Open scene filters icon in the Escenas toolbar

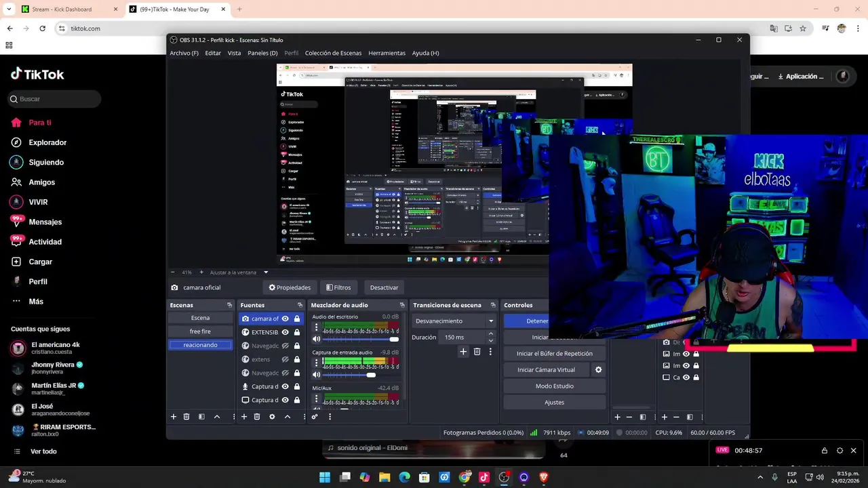tap(201, 417)
